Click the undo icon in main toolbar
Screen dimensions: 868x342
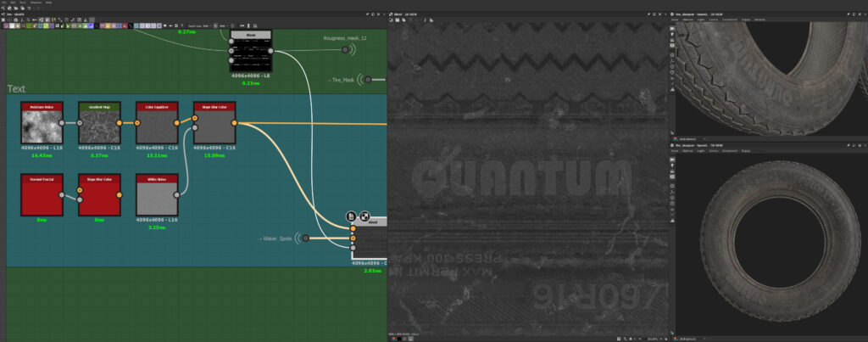point(29,8)
